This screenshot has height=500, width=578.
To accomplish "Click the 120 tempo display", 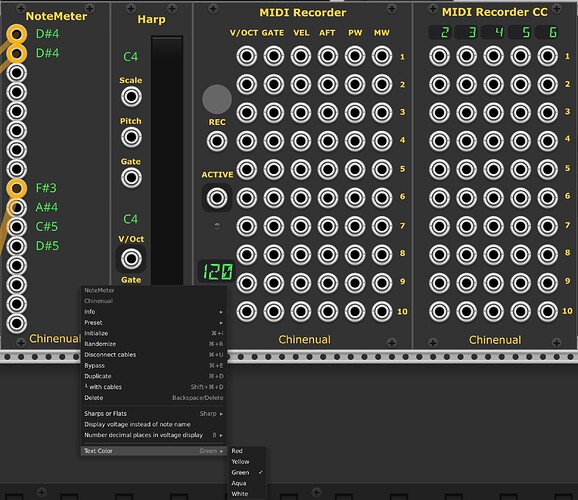I will click(217, 271).
